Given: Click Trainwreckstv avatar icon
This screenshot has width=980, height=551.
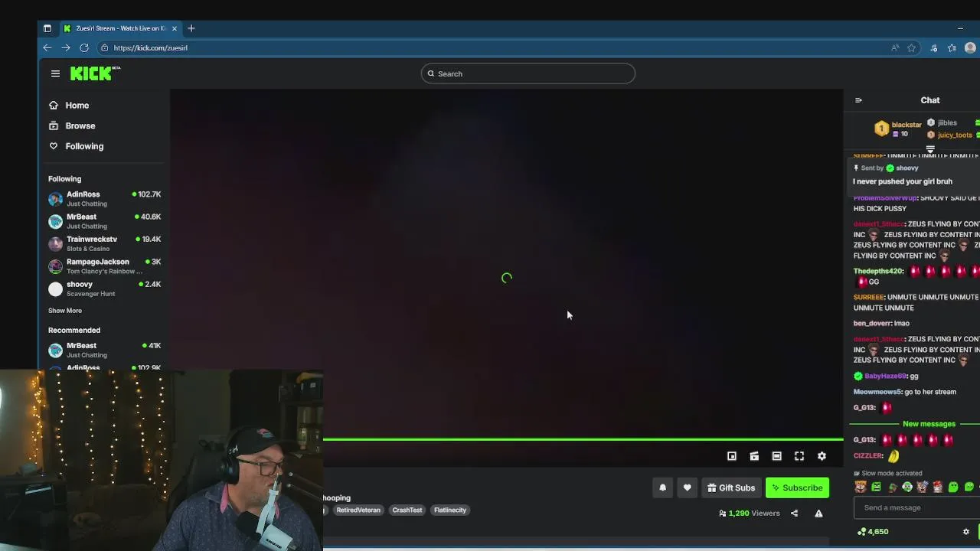Looking at the screenshot, I should 55,244.
